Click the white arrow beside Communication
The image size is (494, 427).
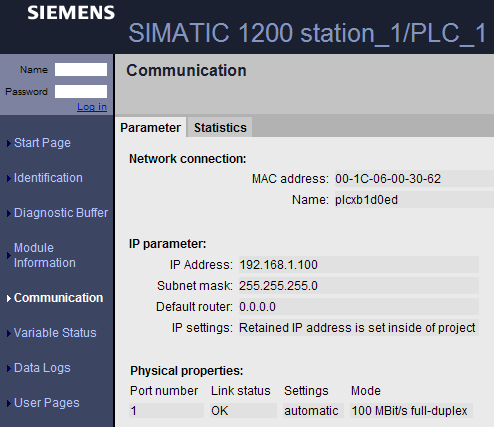click(x=9, y=298)
